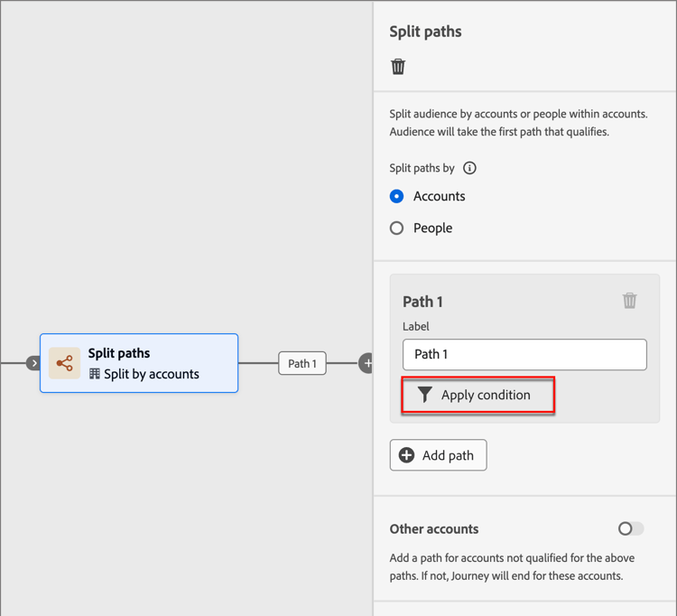Select the Accounts radio option
Viewport: 677px width, 616px height.
pos(397,196)
